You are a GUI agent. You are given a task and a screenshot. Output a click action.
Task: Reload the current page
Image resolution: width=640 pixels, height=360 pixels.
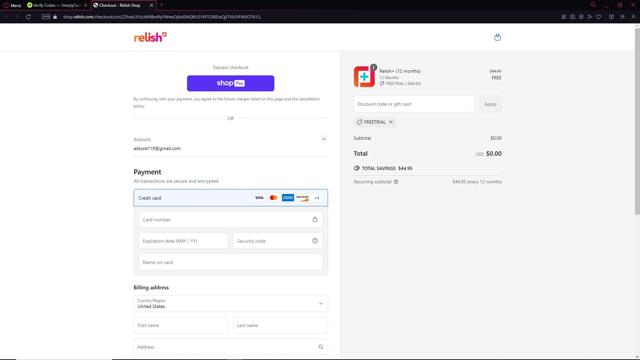point(28,17)
